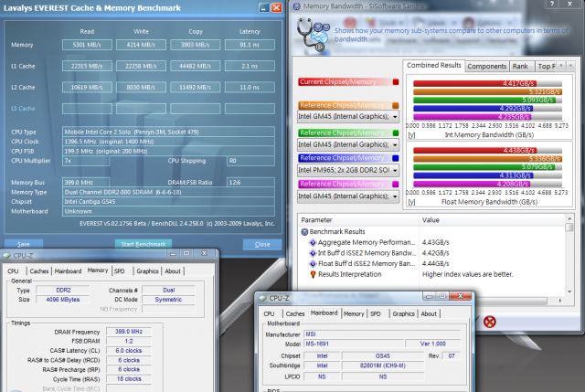Open Graphics tab in CPU-Z Memory window
Screen dimensions: 585x392
tap(147, 271)
